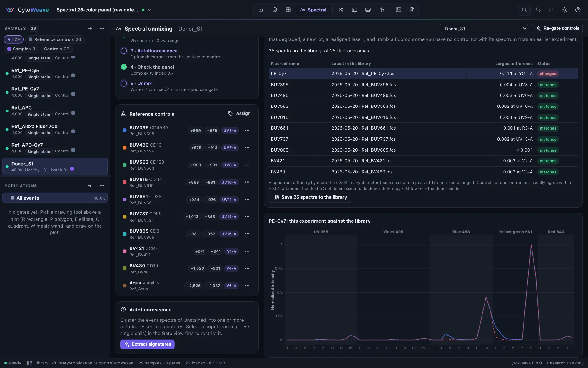Collapse the Populations panel arrow icon
Image resolution: width=588 pixels, height=368 pixels.
tap(90, 186)
